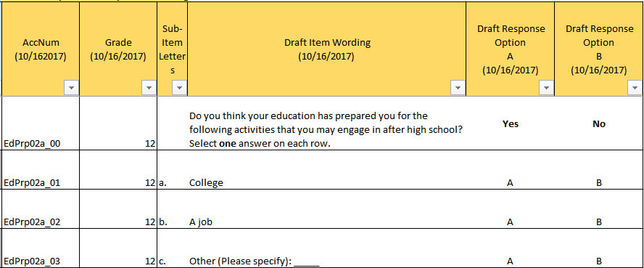The height and width of the screenshot is (268, 644).
Task: Open the Sub-Item Letters filter dropdown
Action: [179, 88]
